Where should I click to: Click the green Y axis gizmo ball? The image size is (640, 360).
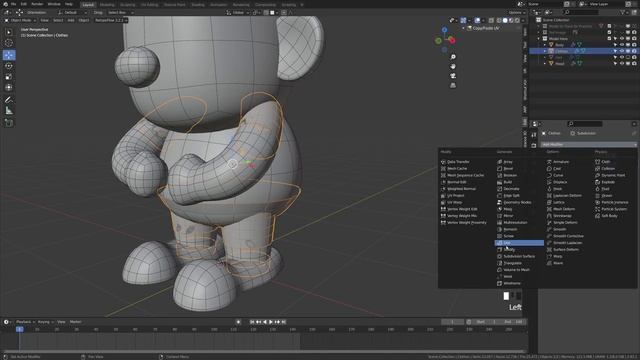438,40
